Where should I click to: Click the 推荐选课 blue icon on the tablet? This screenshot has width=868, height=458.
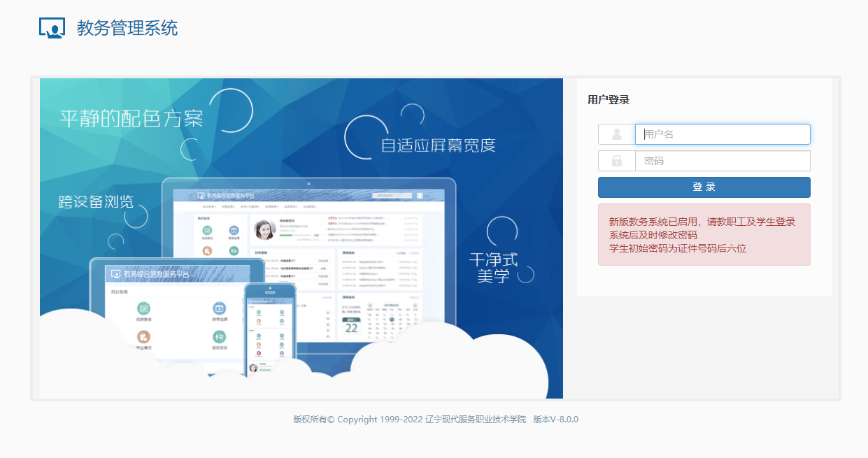[x=219, y=308]
